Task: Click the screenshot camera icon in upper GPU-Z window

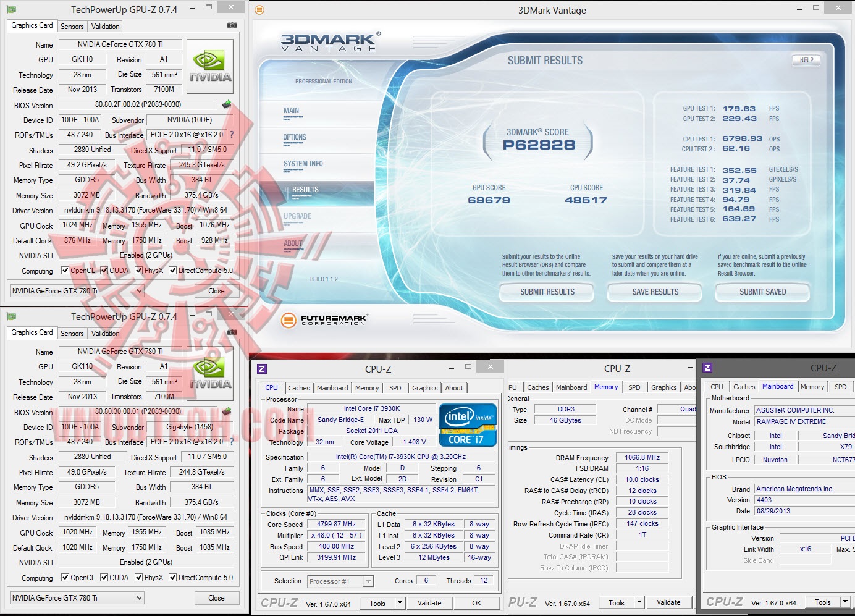Action: pyautogui.click(x=232, y=25)
